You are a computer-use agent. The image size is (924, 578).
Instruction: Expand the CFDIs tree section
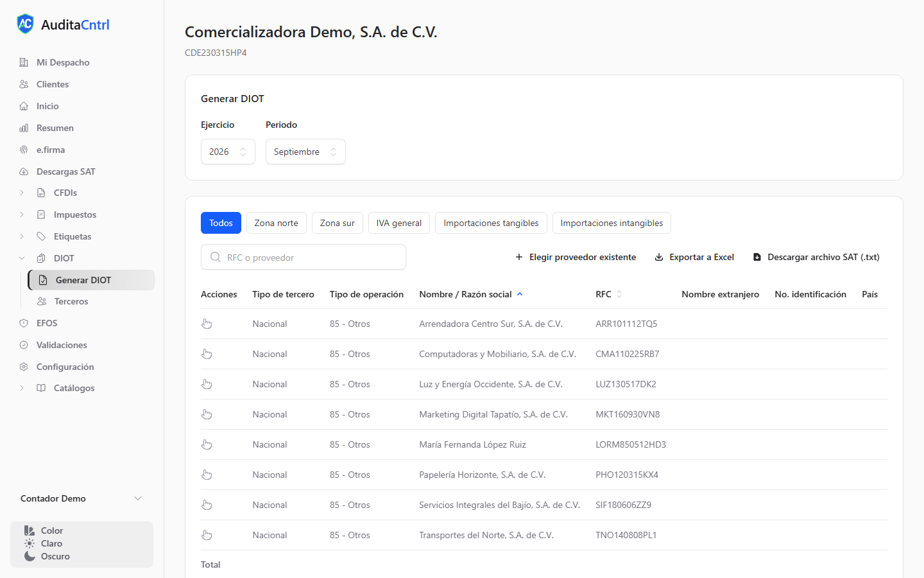tap(22, 193)
